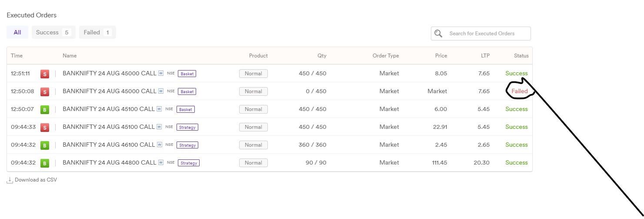This screenshot has height=219, width=644.
Task: Click the green Buy icon at 12:50:07
Action: point(45,110)
